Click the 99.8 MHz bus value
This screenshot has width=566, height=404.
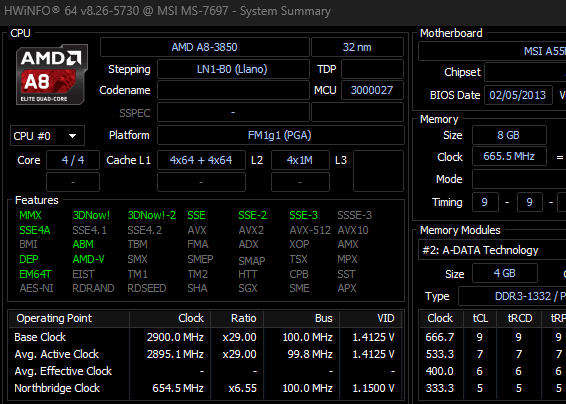coord(310,354)
